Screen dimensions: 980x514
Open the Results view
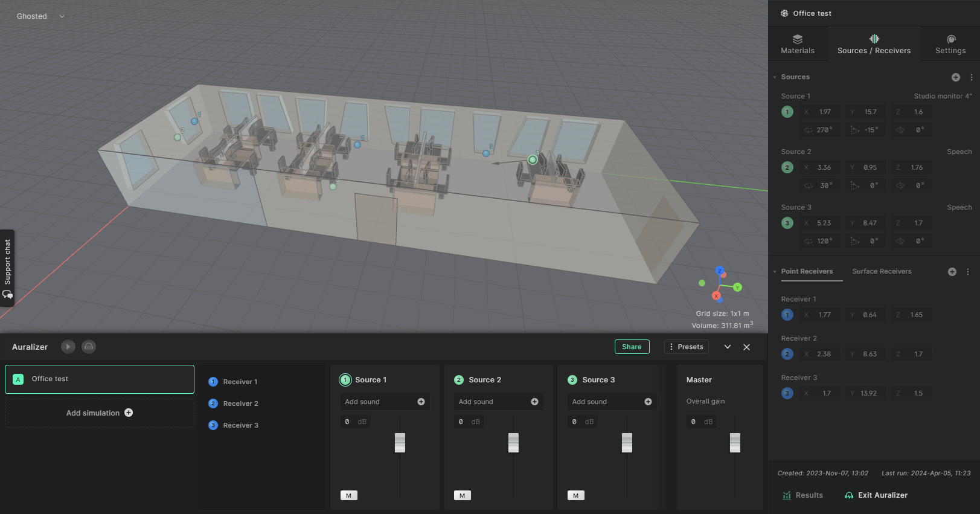[802, 495]
